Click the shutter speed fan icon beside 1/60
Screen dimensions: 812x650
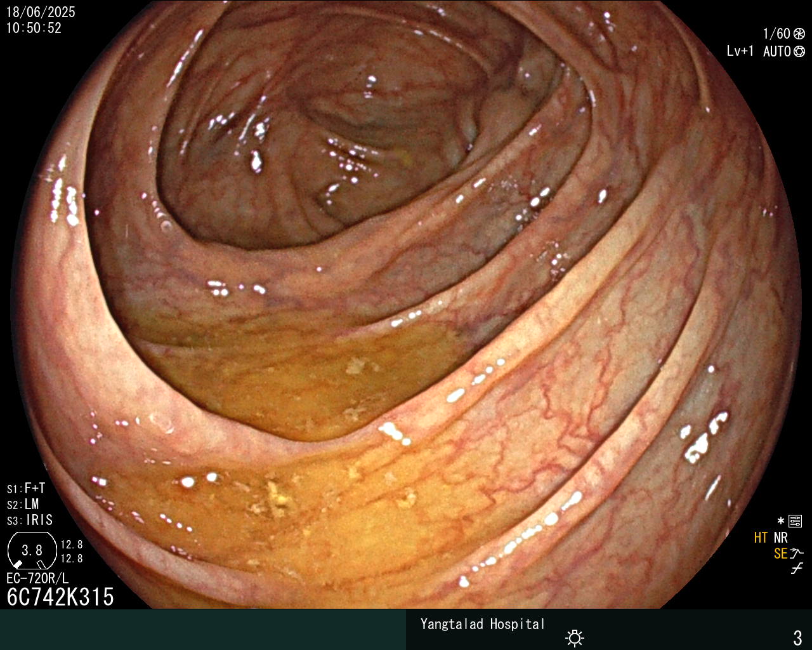pyautogui.click(x=799, y=34)
